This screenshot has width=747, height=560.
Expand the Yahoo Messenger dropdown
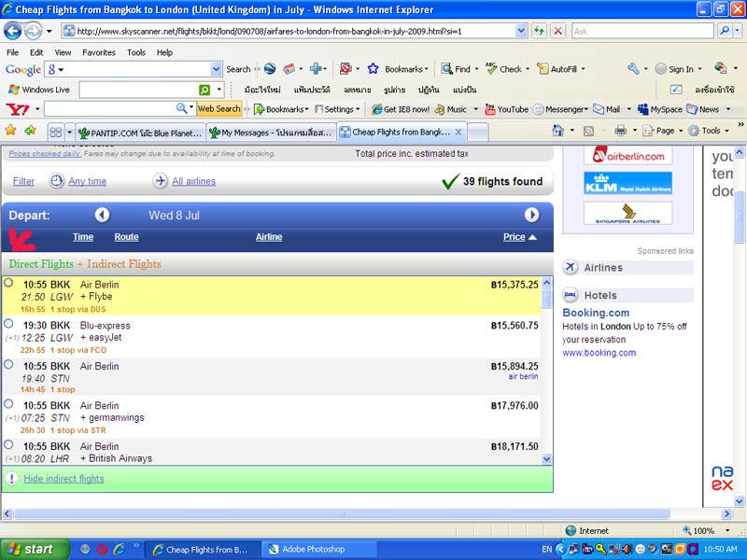click(586, 109)
